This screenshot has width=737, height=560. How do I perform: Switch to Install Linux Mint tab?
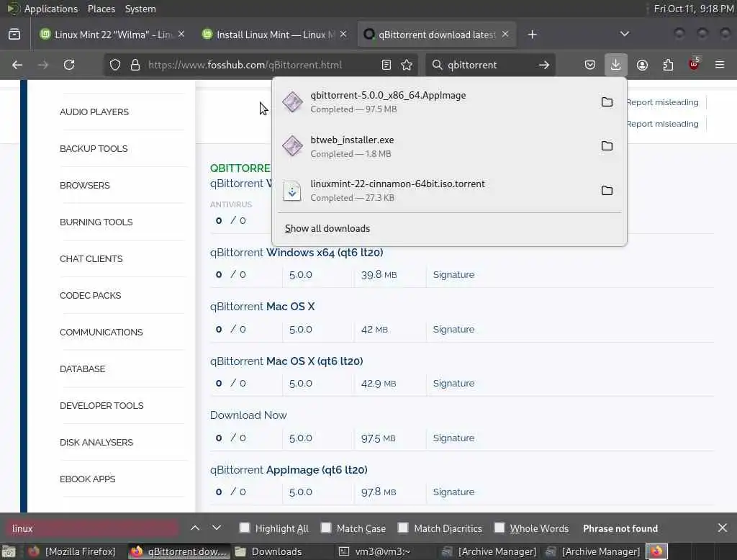coord(275,35)
